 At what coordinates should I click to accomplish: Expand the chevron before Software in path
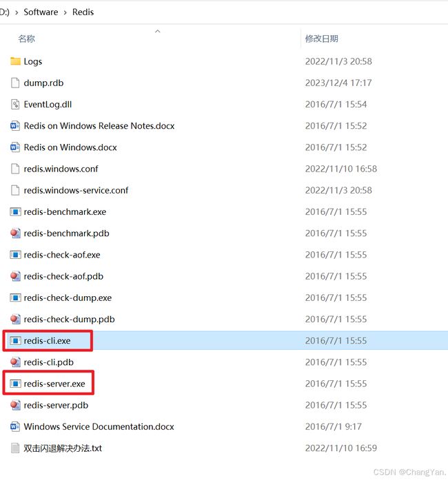coord(17,12)
